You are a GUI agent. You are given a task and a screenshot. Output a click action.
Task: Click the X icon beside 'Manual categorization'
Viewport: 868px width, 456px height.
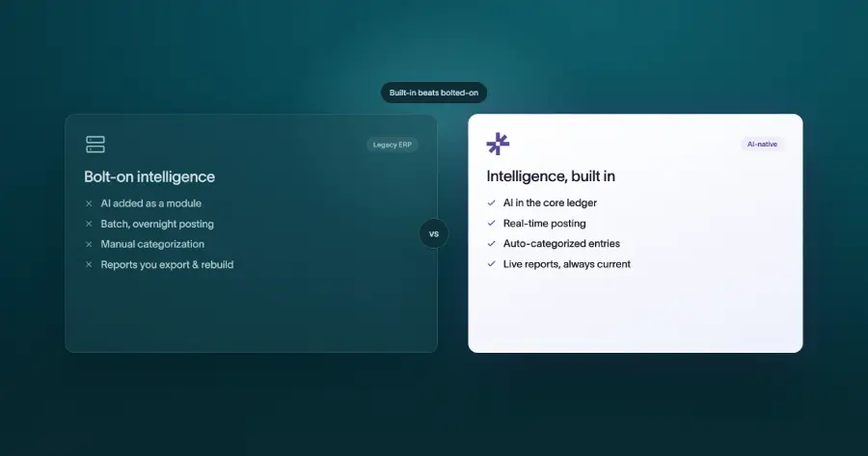tap(89, 244)
